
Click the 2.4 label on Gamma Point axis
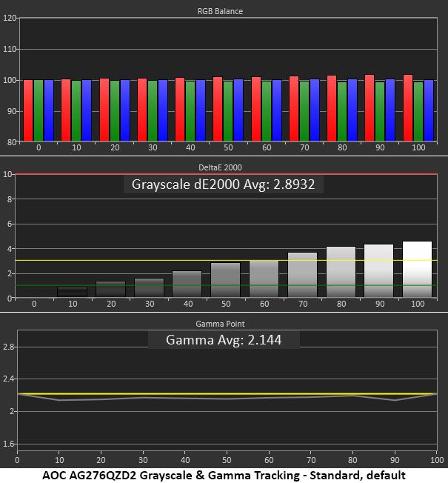click(x=8, y=379)
